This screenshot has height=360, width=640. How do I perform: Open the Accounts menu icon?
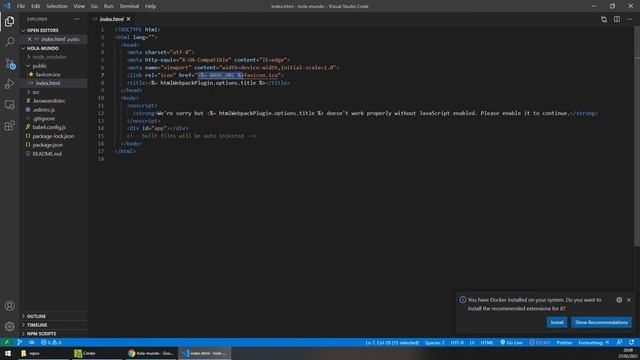point(9,306)
